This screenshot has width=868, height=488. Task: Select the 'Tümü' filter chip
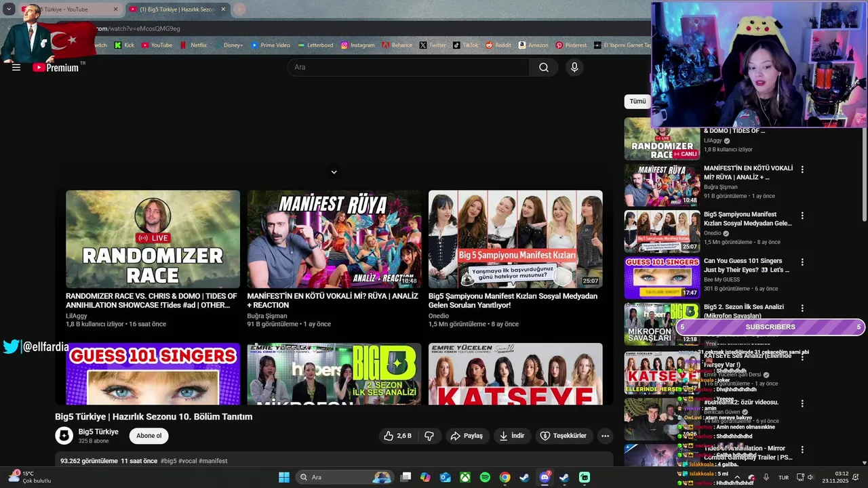pos(637,102)
